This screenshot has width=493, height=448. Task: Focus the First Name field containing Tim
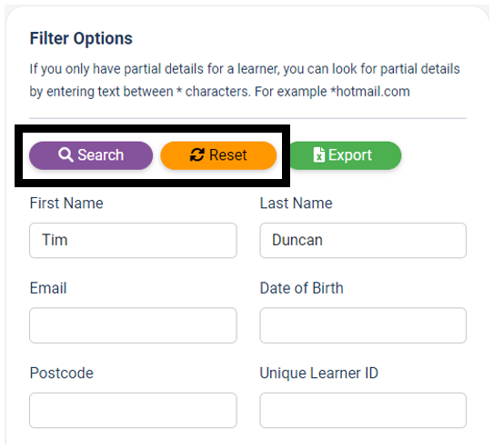133,240
